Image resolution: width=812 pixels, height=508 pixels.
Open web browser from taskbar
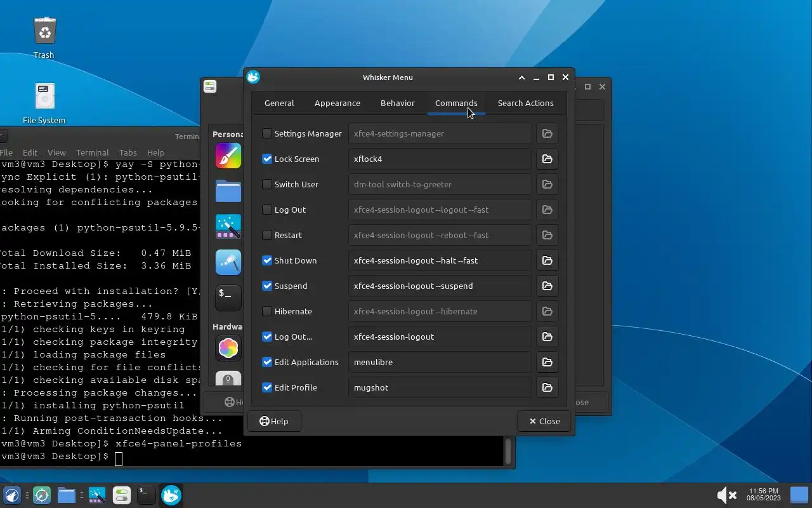pos(42,495)
